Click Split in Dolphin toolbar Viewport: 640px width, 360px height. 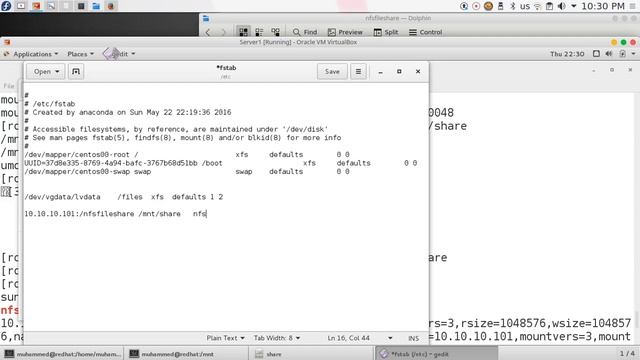point(386,32)
